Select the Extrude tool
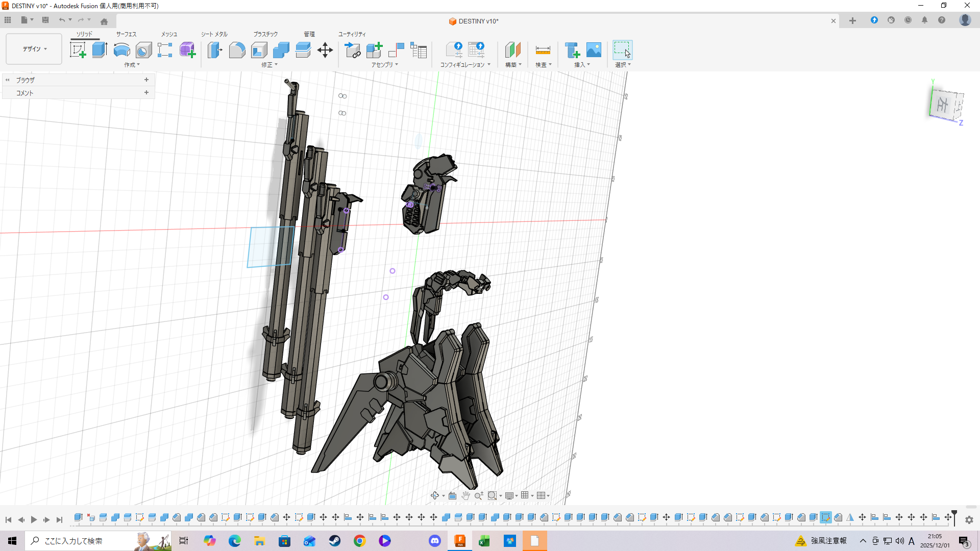980x551 pixels. 100,50
